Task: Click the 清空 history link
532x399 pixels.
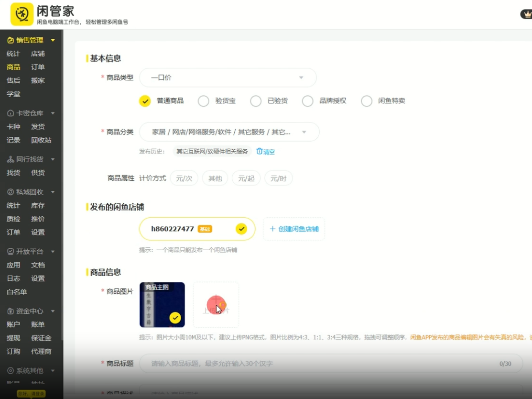Action: (x=269, y=152)
